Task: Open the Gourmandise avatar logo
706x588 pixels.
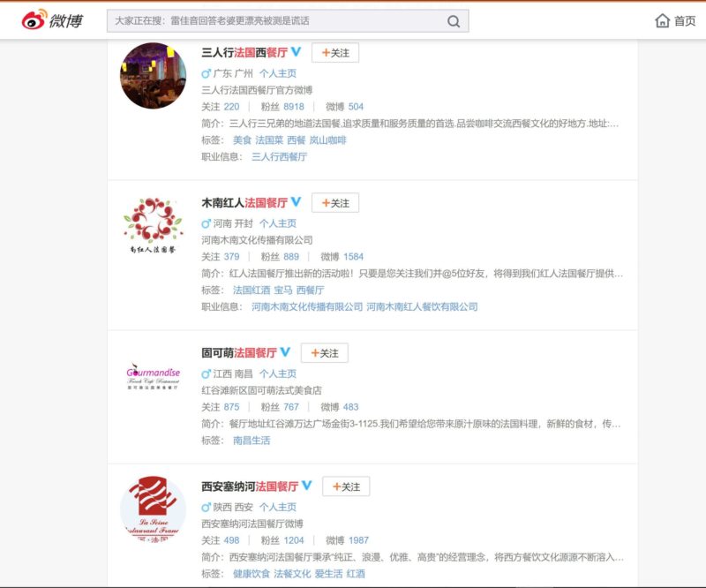Action: coord(153,376)
